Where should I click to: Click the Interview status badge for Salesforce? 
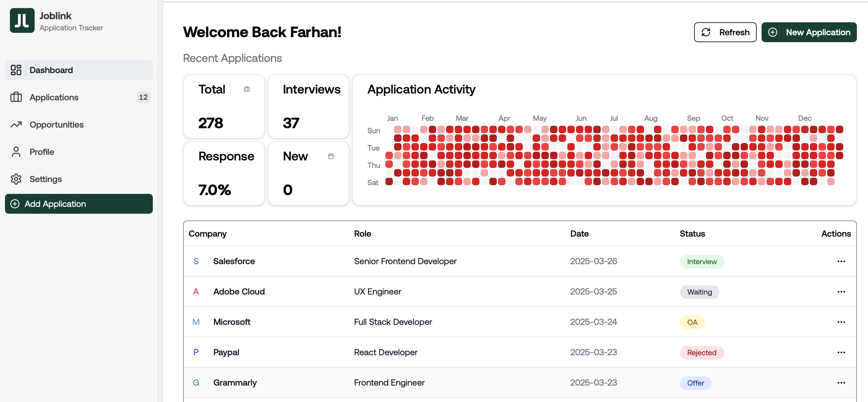pos(702,262)
